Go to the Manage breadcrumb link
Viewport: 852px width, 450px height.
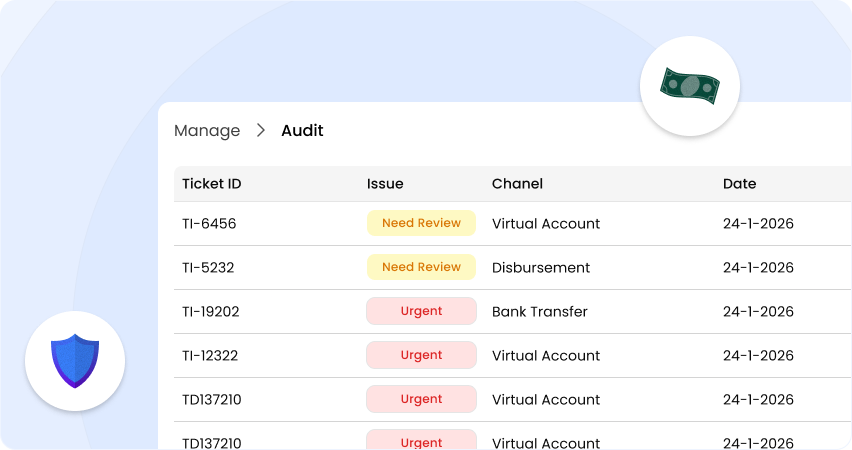[x=207, y=131]
